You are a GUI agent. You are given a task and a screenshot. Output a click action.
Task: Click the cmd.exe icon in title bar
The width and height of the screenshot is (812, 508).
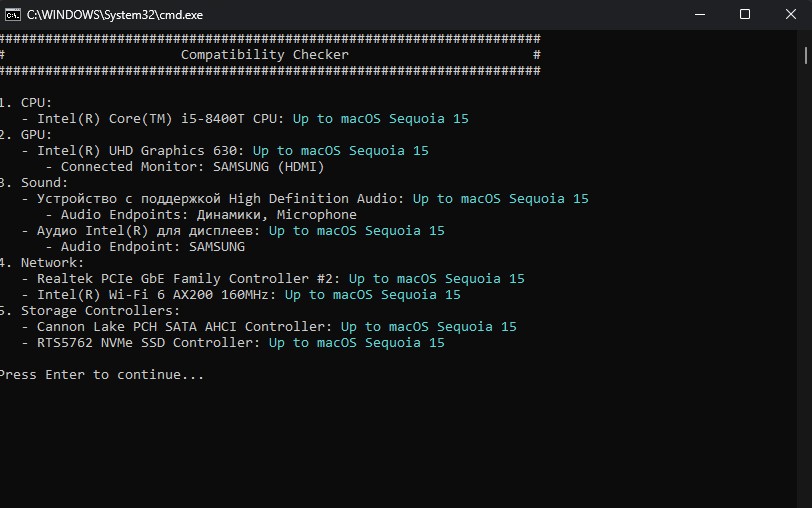click(13, 14)
